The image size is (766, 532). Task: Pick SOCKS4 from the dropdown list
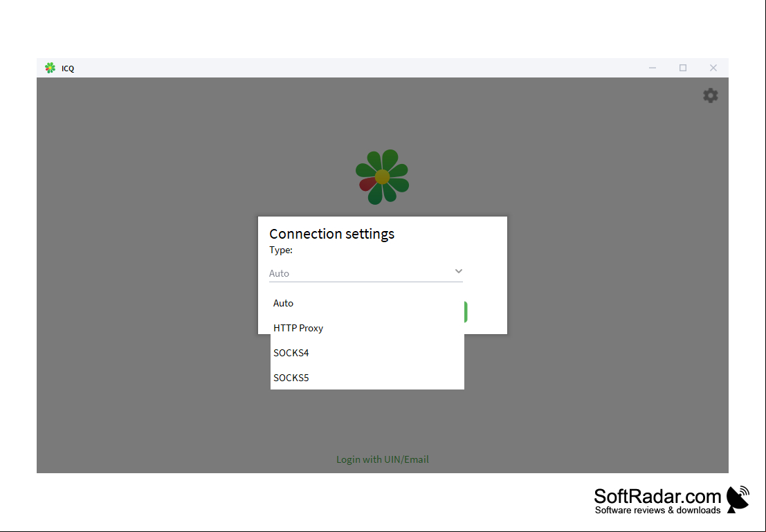point(367,353)
